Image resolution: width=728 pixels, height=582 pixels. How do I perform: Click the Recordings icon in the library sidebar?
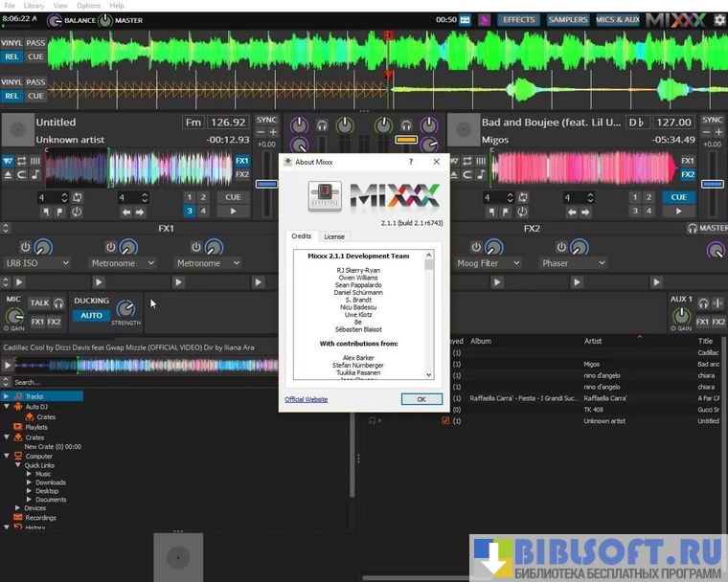(16, 518)
